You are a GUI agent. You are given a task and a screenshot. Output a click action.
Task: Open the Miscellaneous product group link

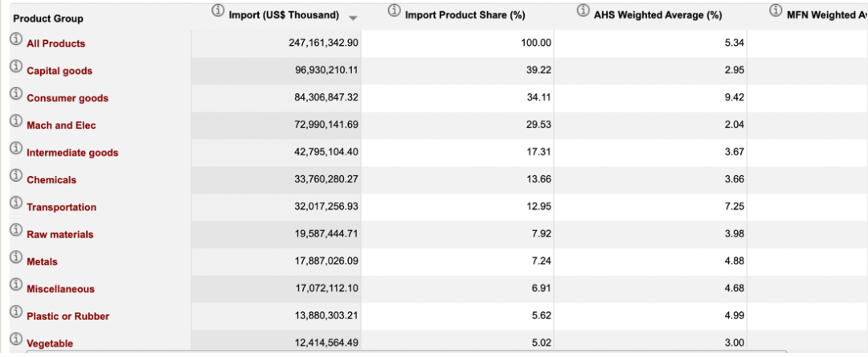[60, 289]
